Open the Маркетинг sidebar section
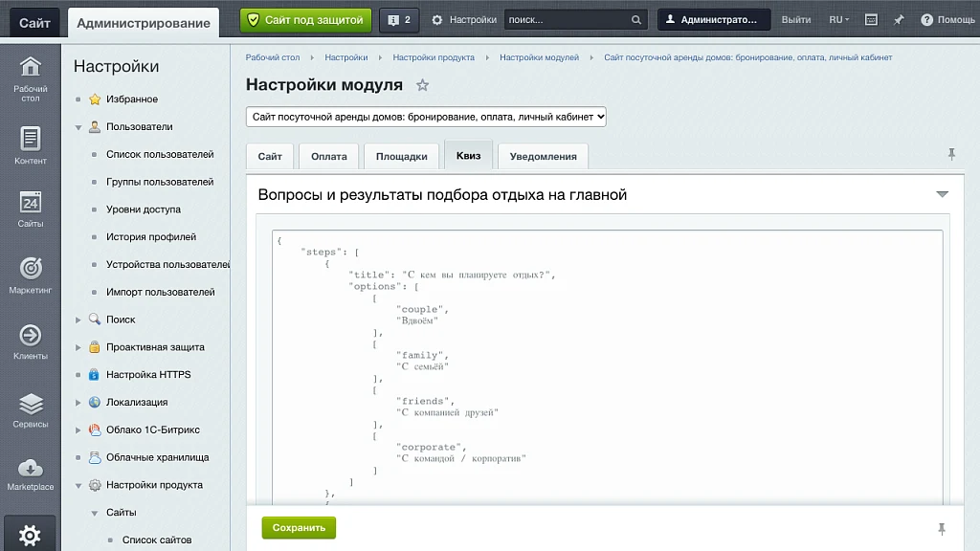 (30, 275)
